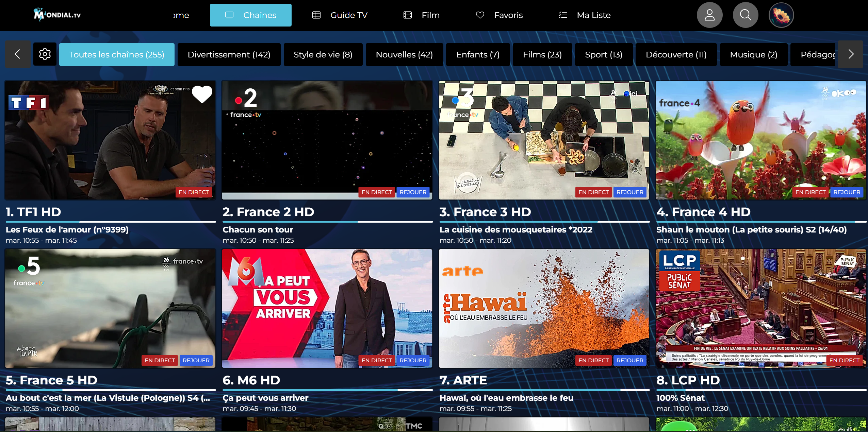868x432 pixels.
Task: Click the flower profile avatar
Action: [781, 15]
